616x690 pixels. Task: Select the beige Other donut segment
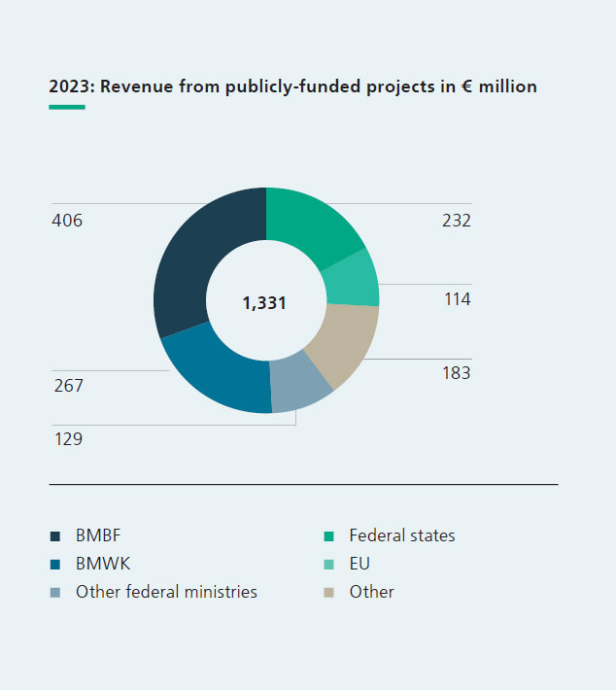(346, 343)
